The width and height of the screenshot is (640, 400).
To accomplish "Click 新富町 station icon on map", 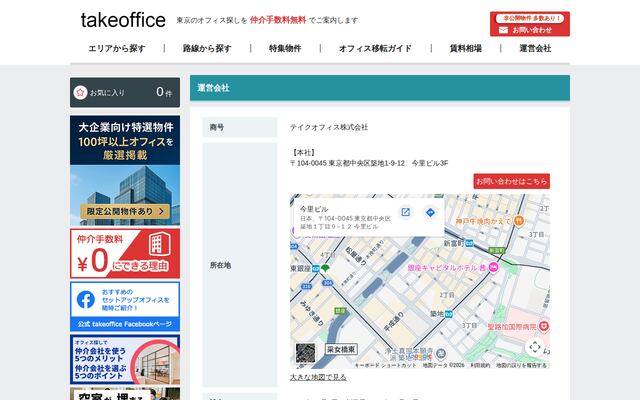I will [469, 243].
